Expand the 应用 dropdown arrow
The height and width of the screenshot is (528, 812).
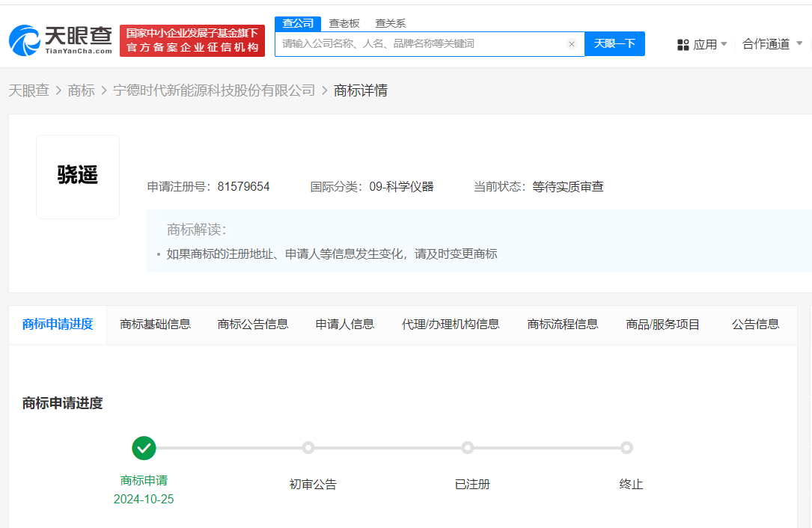724,44
